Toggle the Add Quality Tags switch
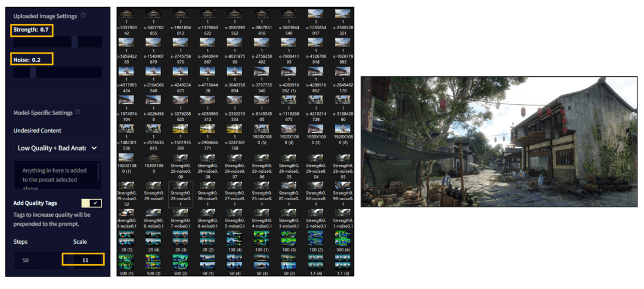 pyautogui.click(x=92, y=203)
